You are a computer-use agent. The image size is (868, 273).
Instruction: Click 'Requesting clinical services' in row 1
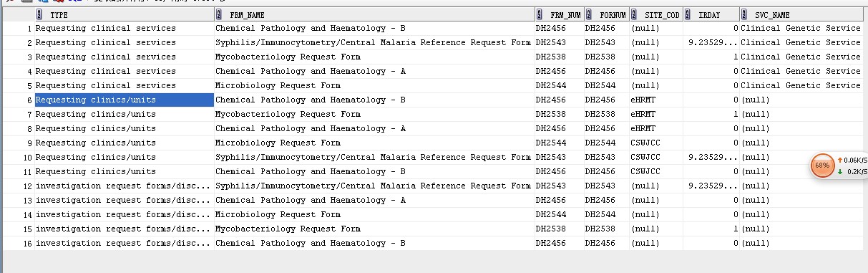[x=105, y=29]
